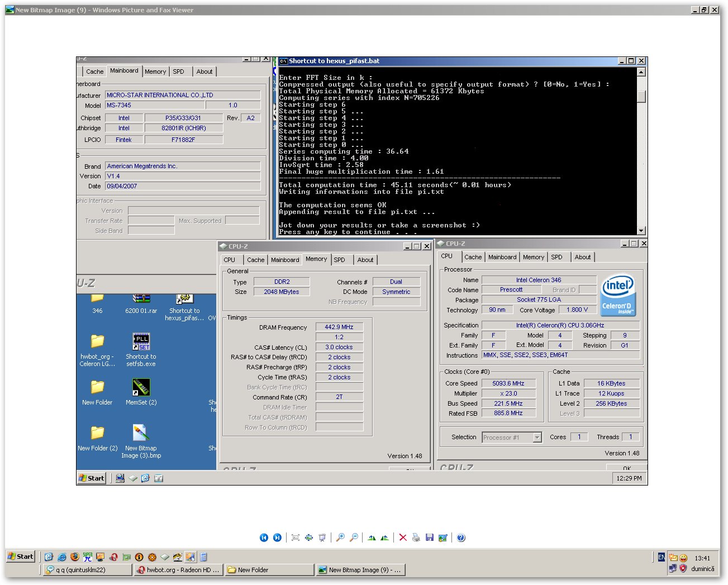Viewport: 728px width, 585px height.
Task: Launch Firefox from the quick launch bar
Action: click(x=74, y=557)
